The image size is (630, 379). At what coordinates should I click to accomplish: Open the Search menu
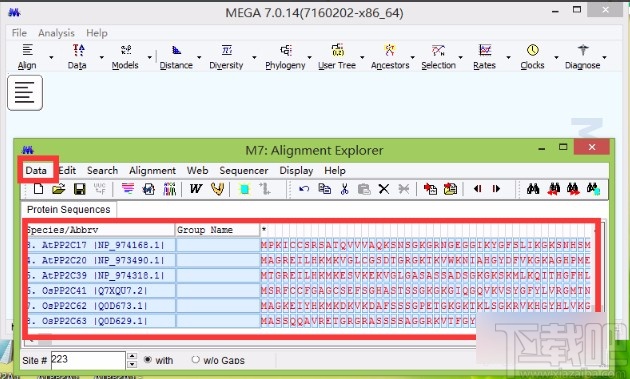pyautogui.click(x=102, y=170)
